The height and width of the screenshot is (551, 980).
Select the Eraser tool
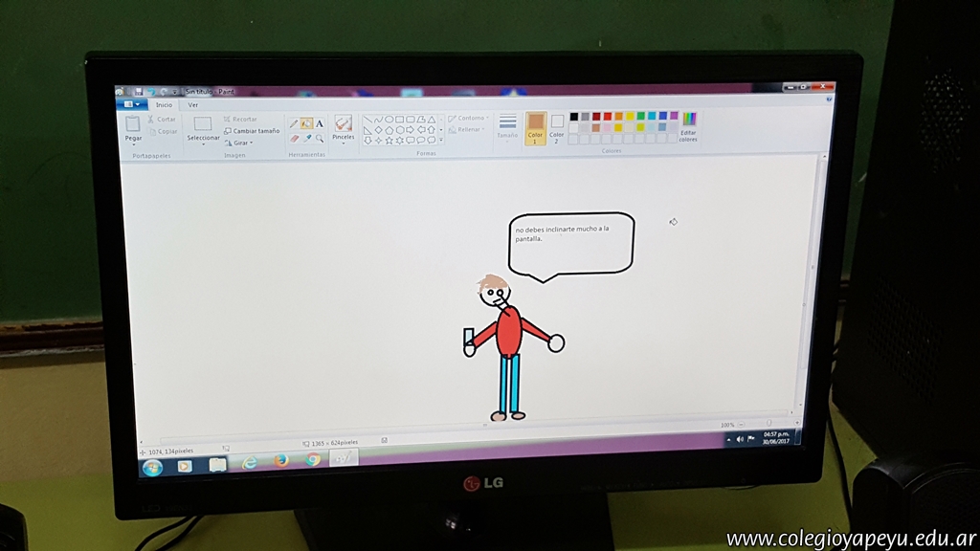tap(295, 139)
